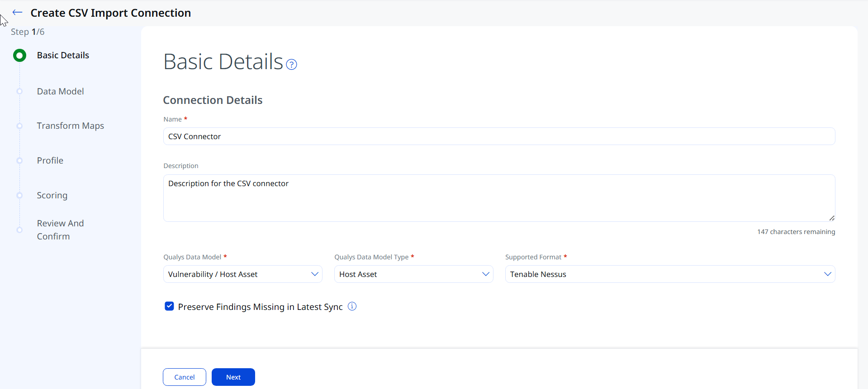Expand the Qualys Data Model dropdown

pos(243,274)
